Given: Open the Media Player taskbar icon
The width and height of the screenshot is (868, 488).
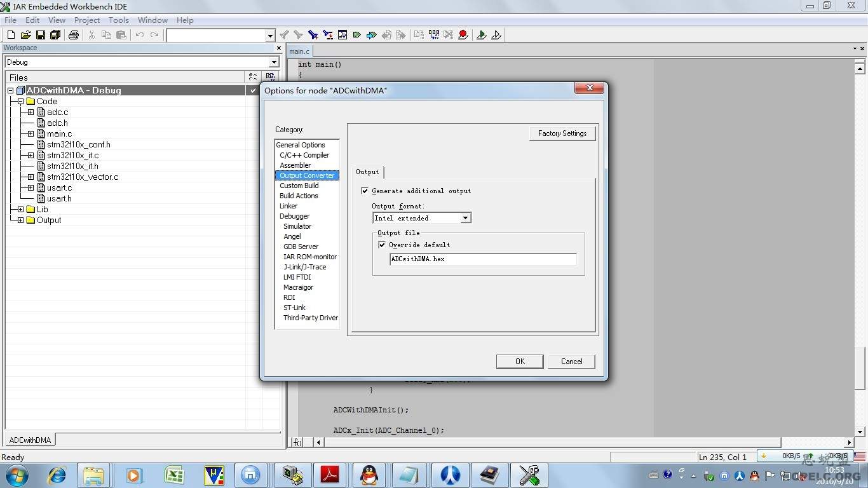Looking at the screenshot, I should click(x=134, y=475).
